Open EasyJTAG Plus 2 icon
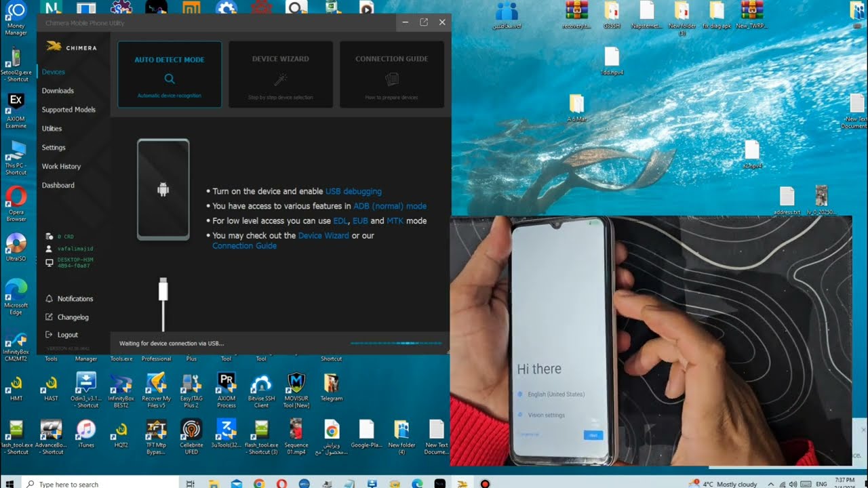This screenshot has height=488, width=868. pos(192,390)
